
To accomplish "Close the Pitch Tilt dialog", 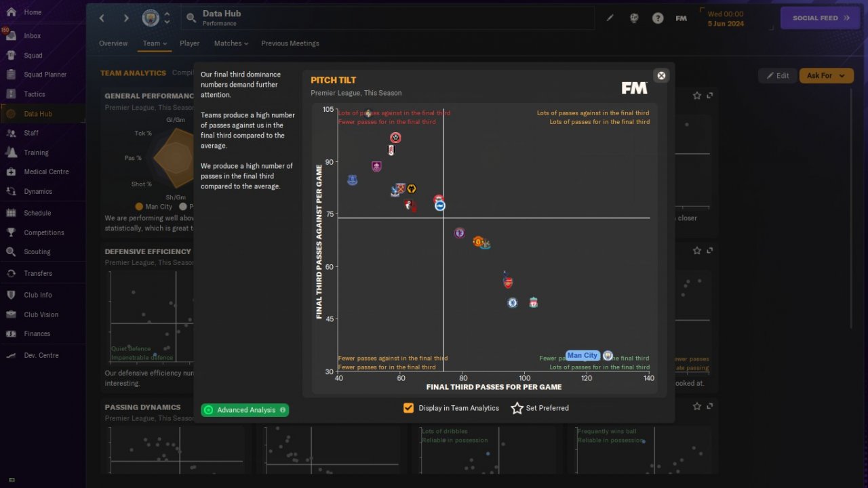I will pos(661,75).
